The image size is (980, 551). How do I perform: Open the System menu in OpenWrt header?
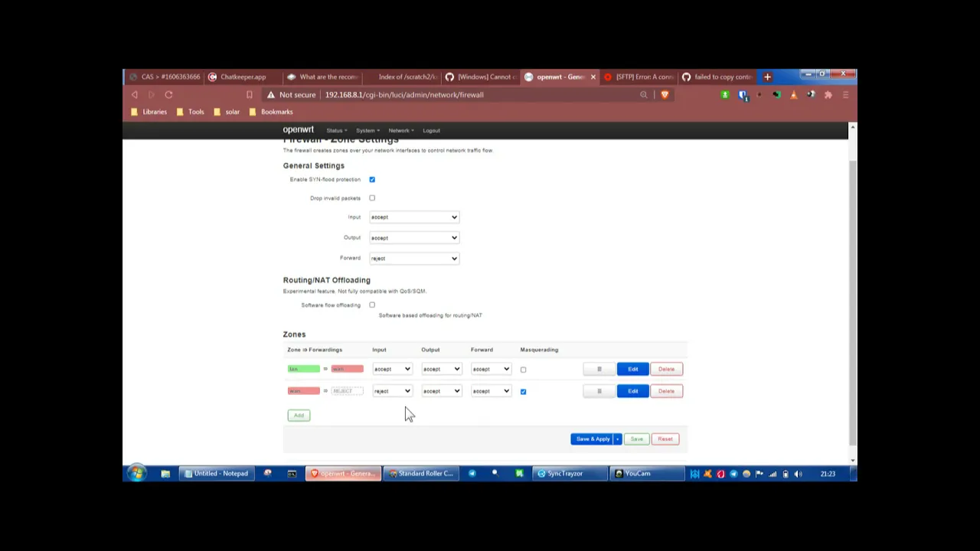coord(367,131)
